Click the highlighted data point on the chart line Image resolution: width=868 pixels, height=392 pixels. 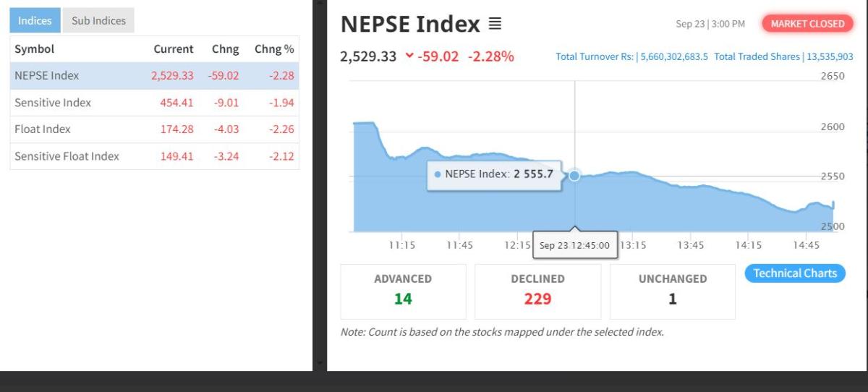574,175
